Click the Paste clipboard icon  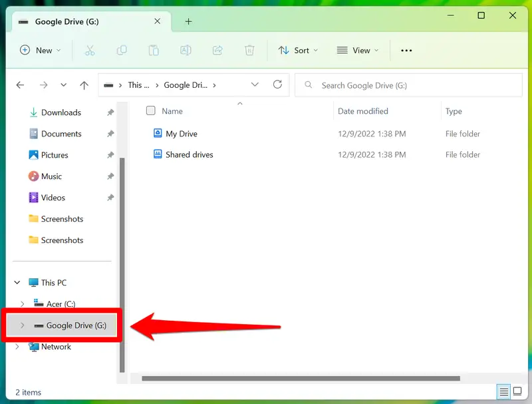click(x=154, y=51)
